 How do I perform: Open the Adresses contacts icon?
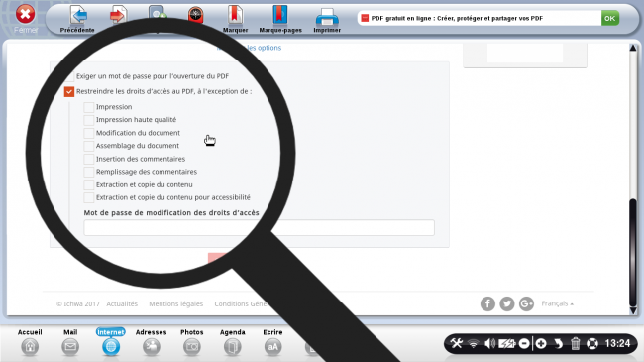(152, 347)
